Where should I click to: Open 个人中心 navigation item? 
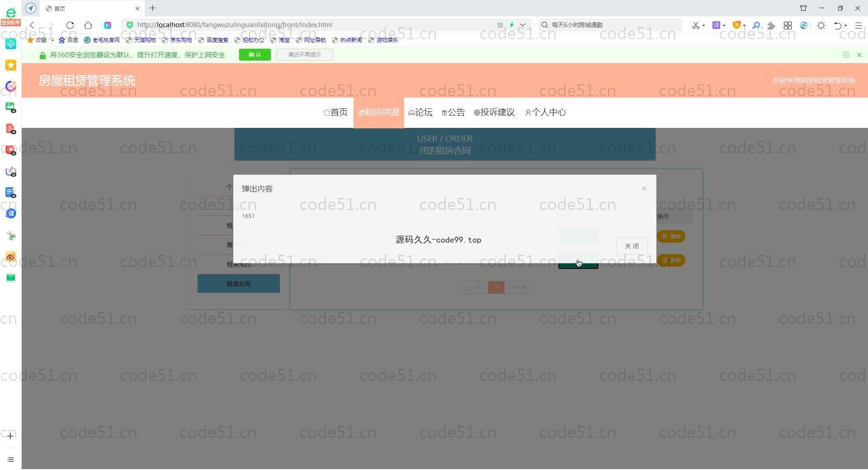tap(545, 113)
